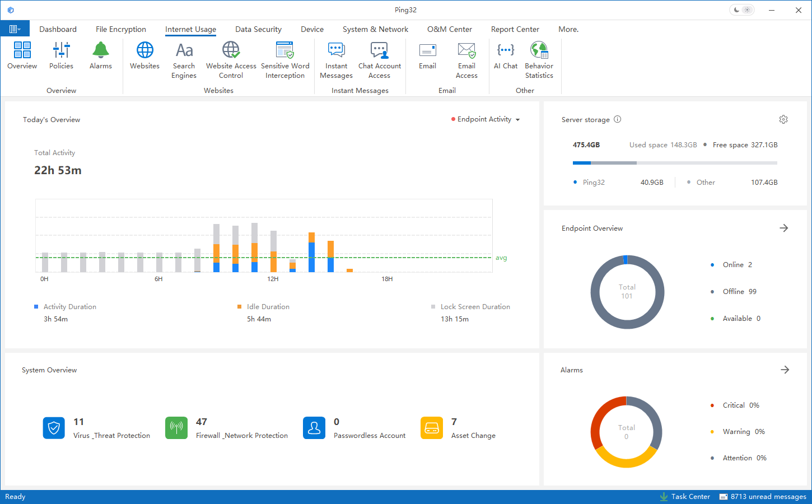
Task: Open Task Center in status bar
Action: pos(685,497)
